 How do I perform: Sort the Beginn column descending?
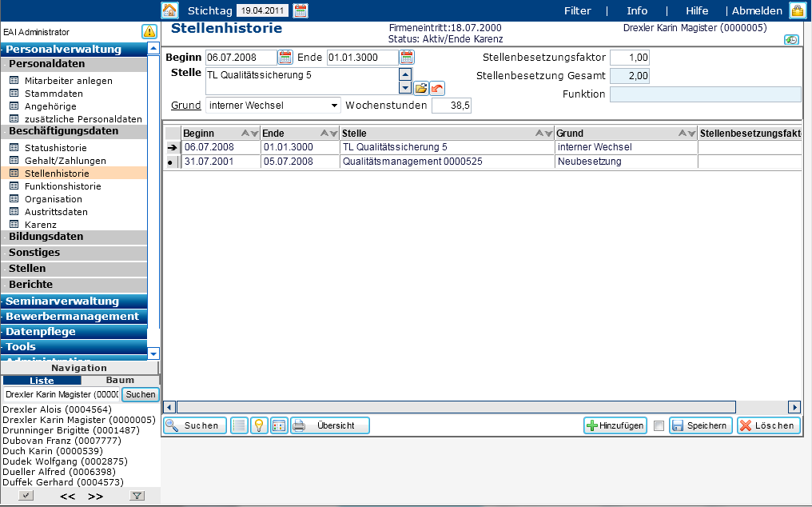click(x=254, y=134)
